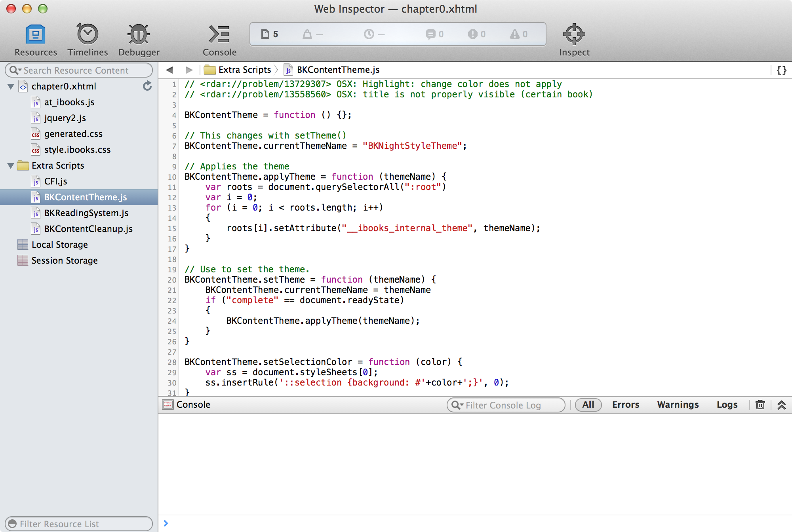The width and height of the screenshot is (792, 532).
Task: Activate the Console view
Action: point(219,38)
